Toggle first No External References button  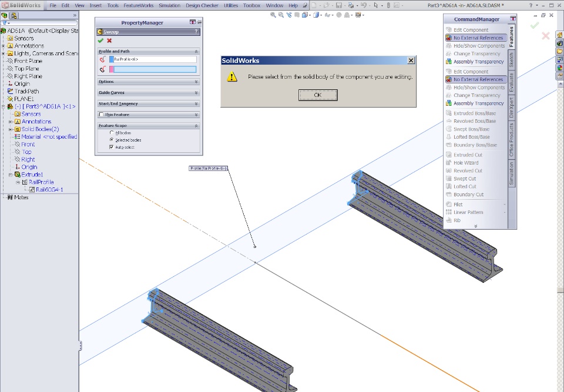pos(476,38)
